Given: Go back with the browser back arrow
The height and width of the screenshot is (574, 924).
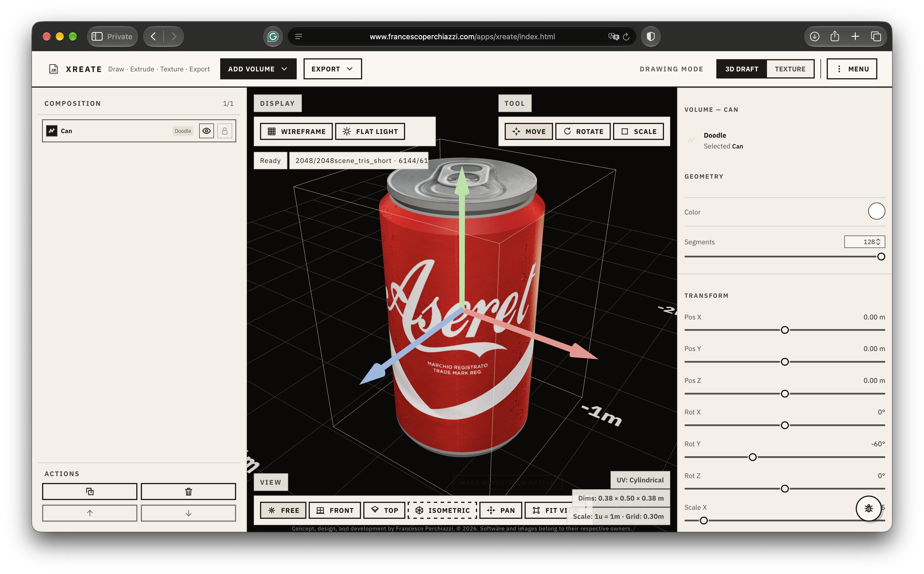Looking at the screenshot, I should point(153,36).
